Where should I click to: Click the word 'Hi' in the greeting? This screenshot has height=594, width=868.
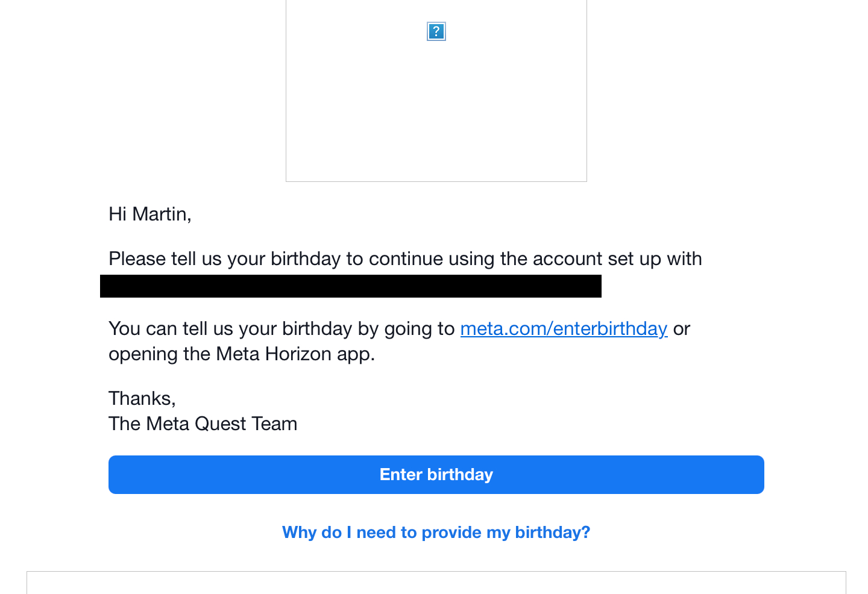coord(118,214)
